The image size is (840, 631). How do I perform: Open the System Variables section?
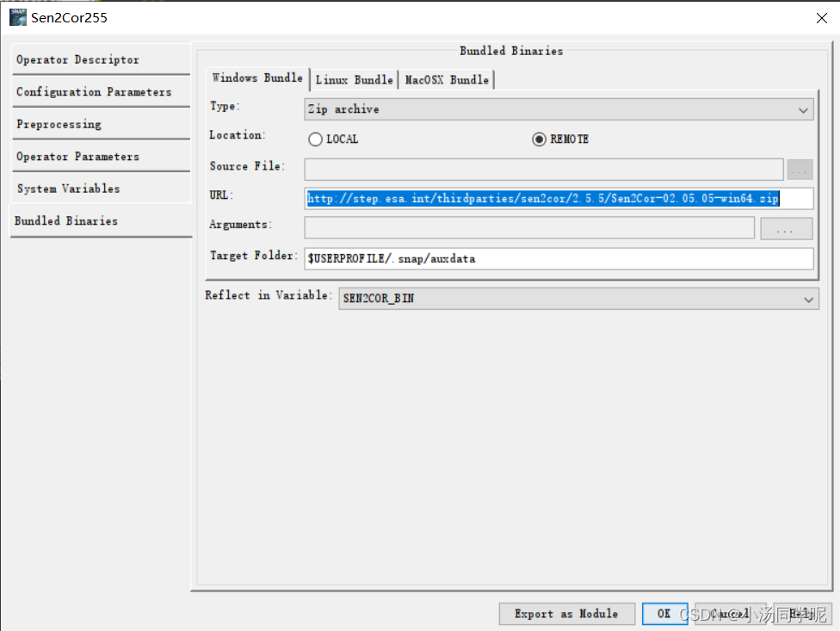69,188
